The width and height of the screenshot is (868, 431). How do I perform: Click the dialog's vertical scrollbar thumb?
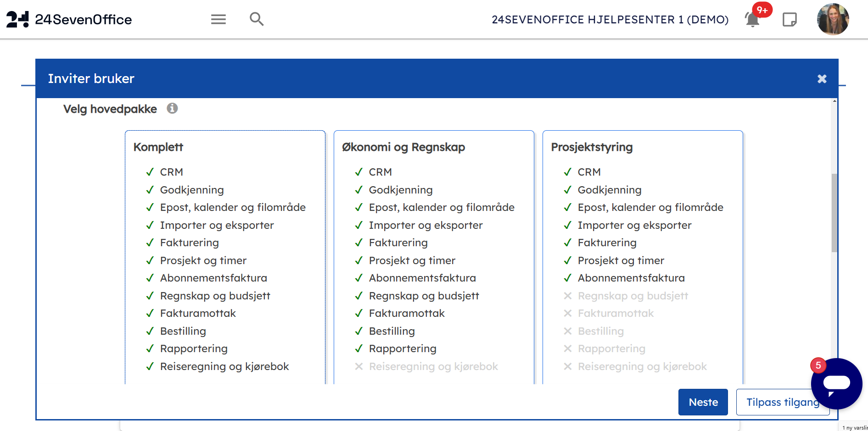coord(834,213)
